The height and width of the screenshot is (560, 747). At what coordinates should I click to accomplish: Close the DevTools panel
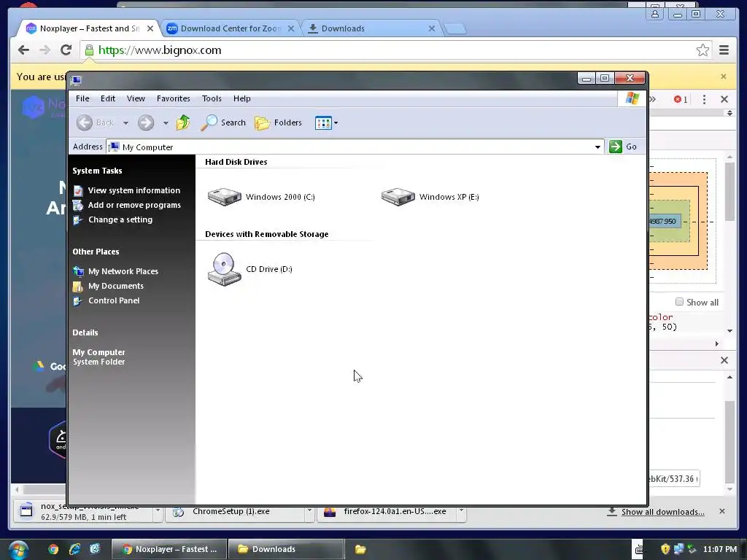724,99
